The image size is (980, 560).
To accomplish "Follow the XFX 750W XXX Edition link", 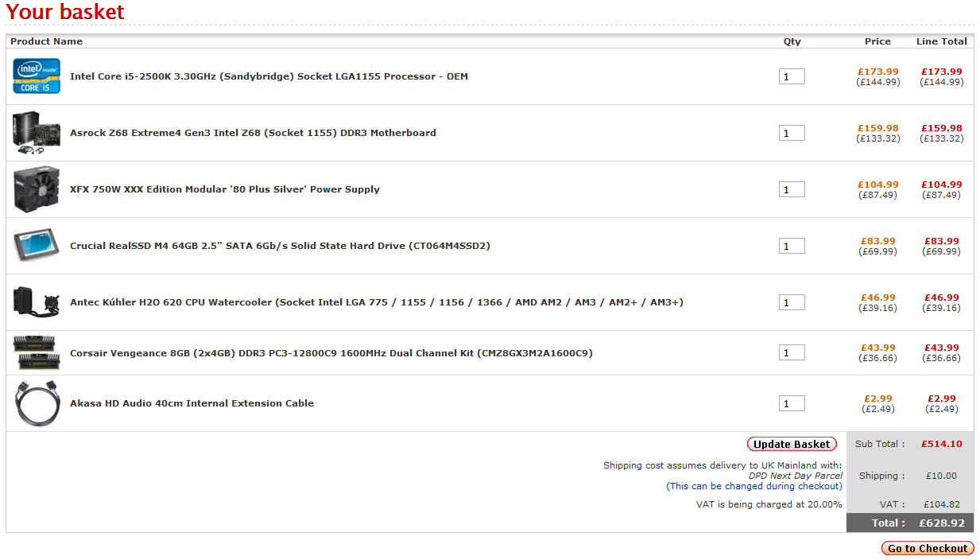I will tap(225, 189).
